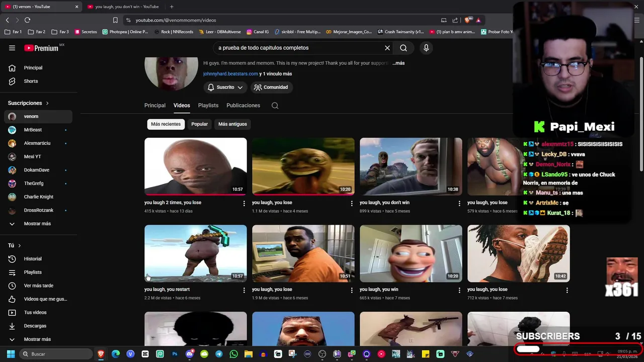Image resolution: width=644 pixels, height=362 pixels.
Task: Open options for the 1.1 M views video
Action: click(352, 203)
